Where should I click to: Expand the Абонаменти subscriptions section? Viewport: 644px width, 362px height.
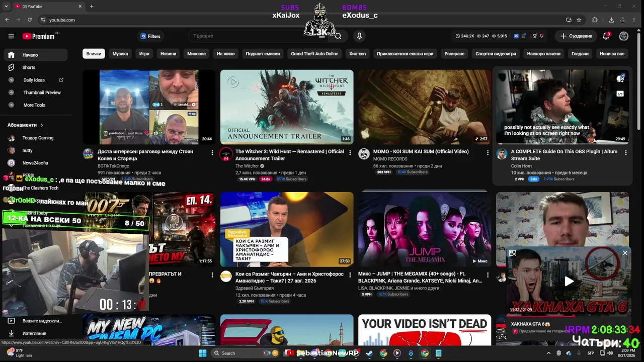pos(25,125)
